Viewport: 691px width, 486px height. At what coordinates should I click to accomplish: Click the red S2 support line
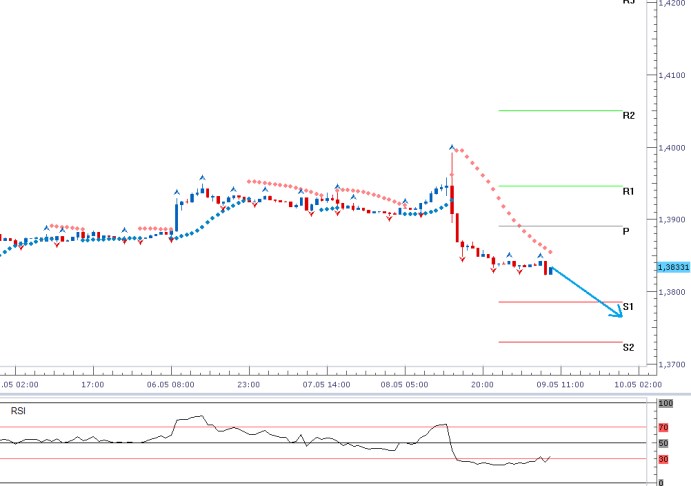[x=560, y=342]
